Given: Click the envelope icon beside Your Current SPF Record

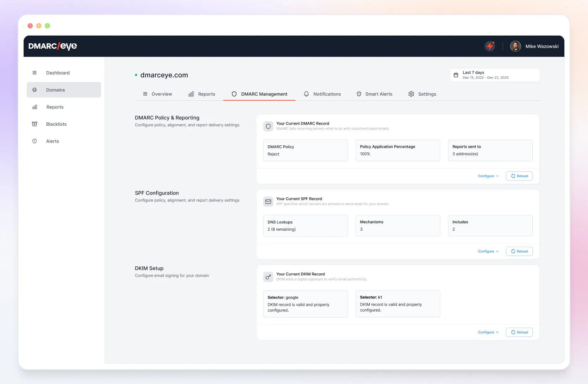Looking at the screenshot, I should 268,202.
